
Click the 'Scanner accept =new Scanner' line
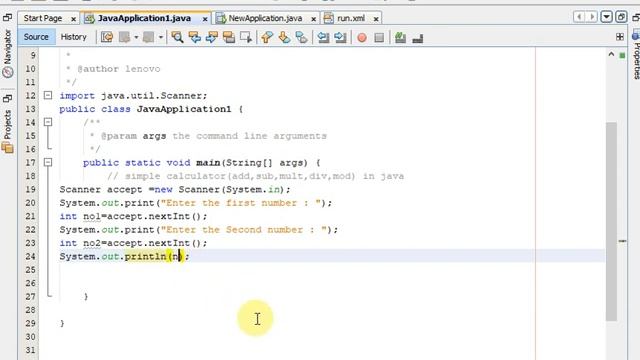175,189
